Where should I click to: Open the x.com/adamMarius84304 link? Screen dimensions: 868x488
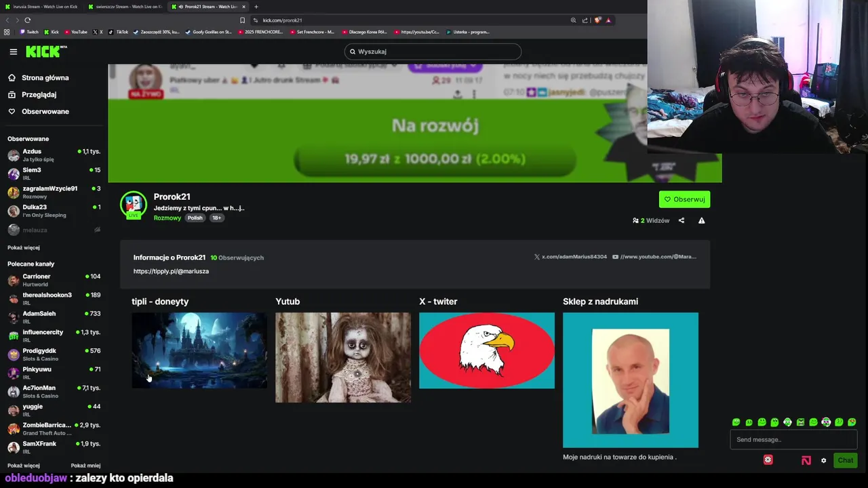[x=570, y=257]
